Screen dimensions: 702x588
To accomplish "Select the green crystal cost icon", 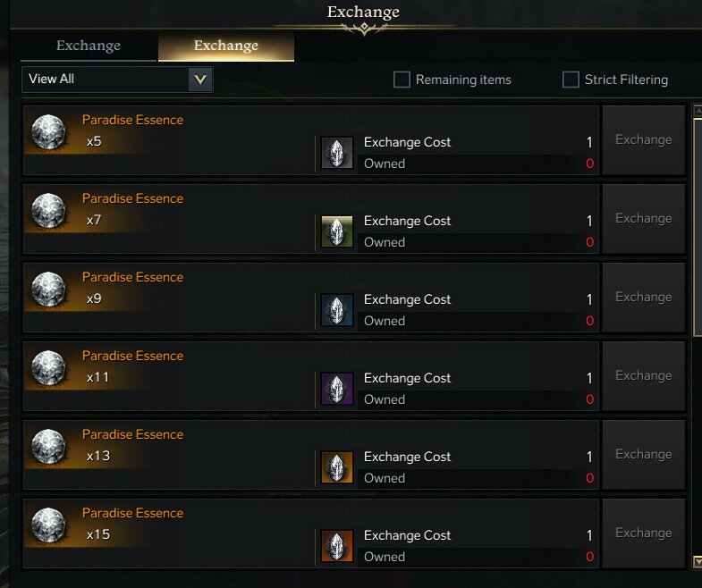I will tap(337, 231).
